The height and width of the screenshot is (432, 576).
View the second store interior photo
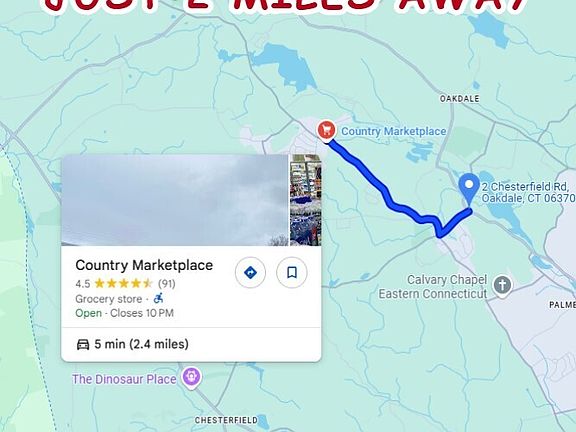point(306,200)
